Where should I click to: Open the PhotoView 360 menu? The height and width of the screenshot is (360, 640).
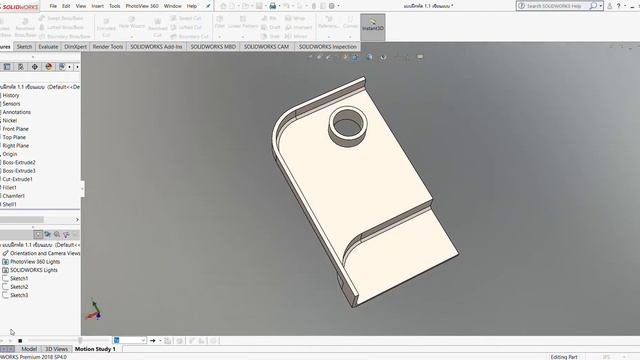(x=142, y=6)
